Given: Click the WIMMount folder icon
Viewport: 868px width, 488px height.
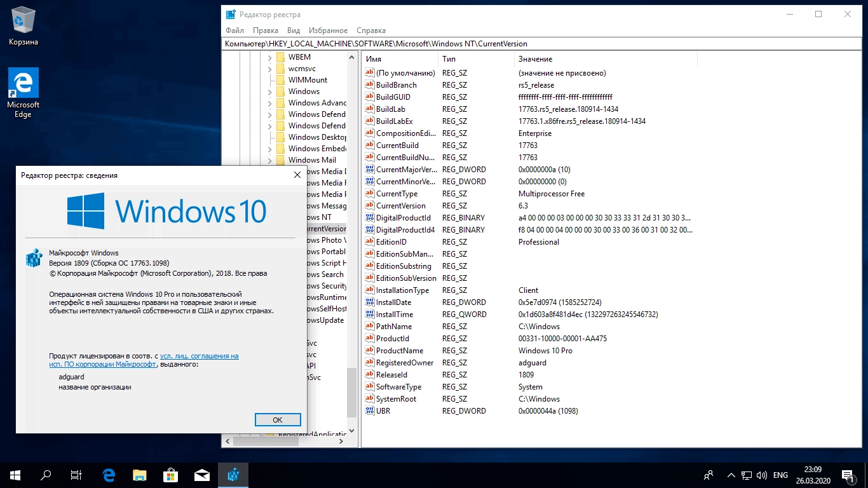Looking at the screenshot, I should pos(280,80).
